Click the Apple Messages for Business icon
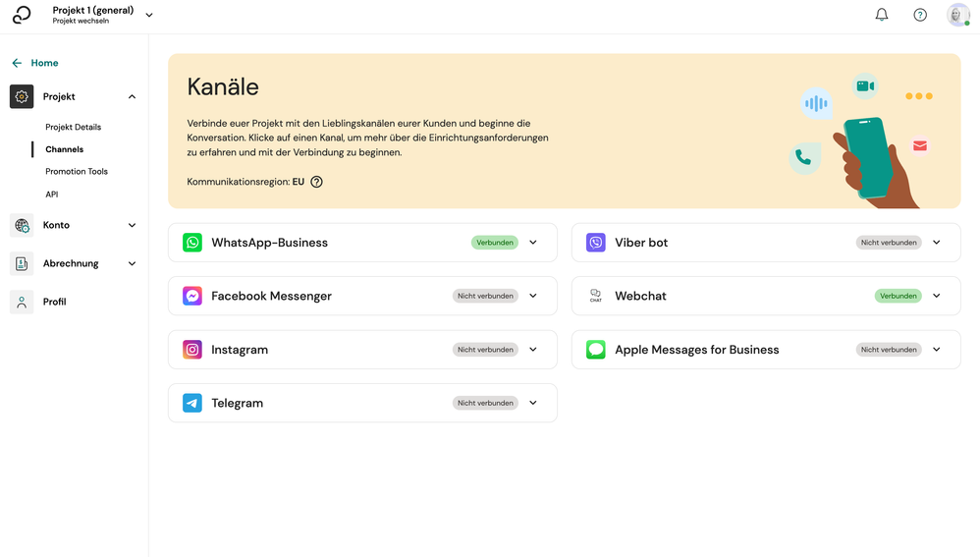Screen dimensions: 980x557 [x=596, y=350]
